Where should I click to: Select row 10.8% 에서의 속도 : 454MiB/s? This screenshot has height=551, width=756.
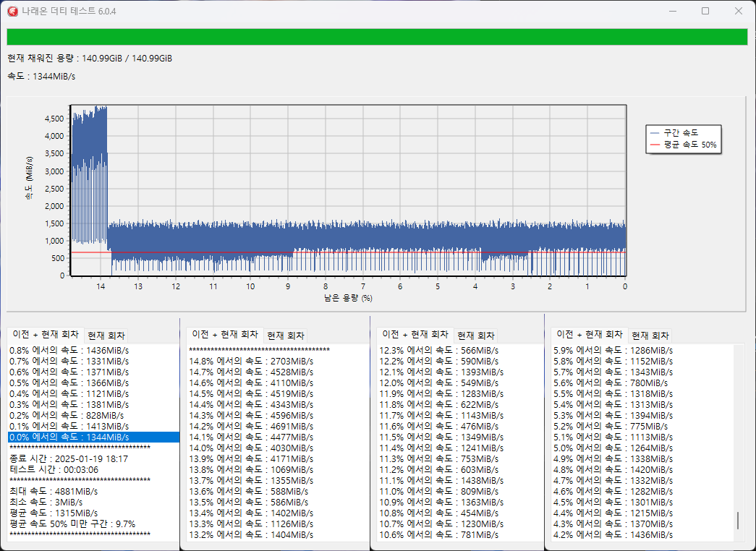(x=438, y=513)
